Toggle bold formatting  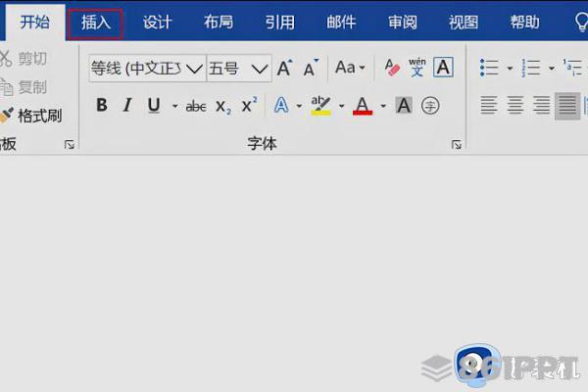102,106
